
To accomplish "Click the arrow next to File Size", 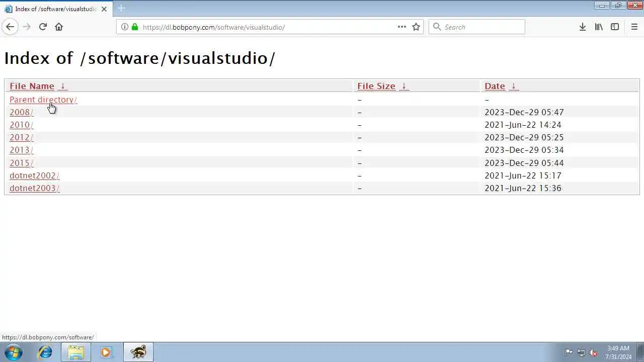I will [404, 86].
